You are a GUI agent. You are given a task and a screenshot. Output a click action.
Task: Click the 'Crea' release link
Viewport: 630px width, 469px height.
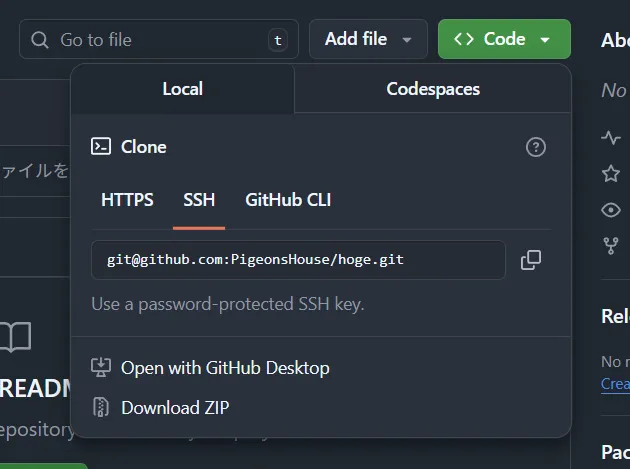pyautogui.click(x=615, y=384)
